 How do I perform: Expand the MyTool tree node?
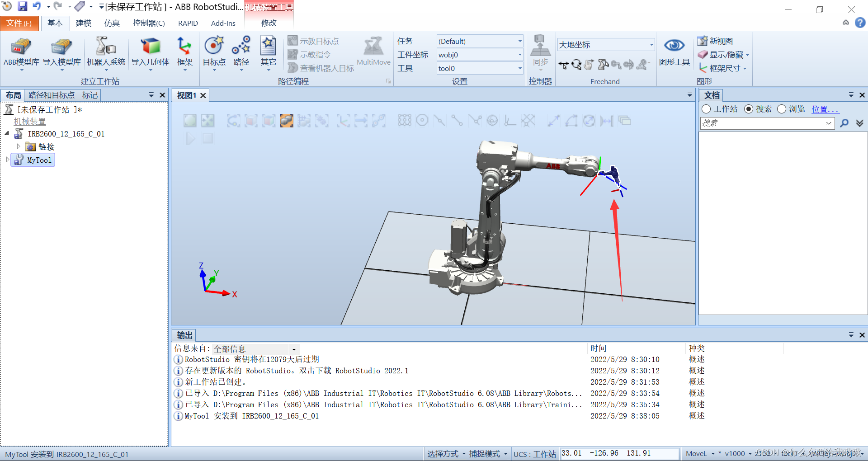(7, 160)
